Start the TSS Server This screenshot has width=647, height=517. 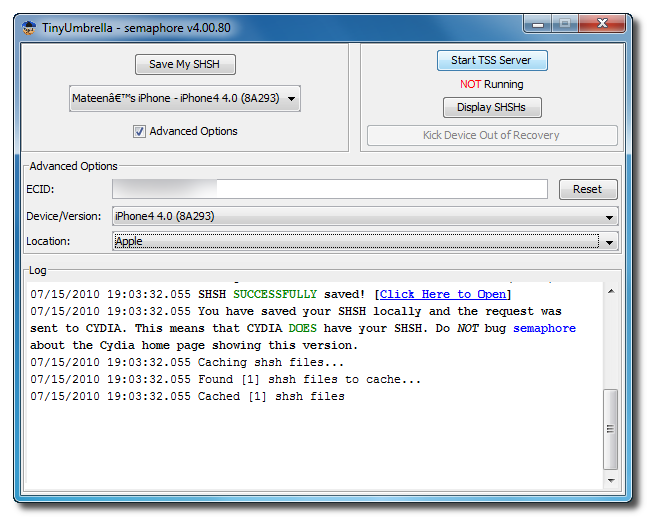492,60
